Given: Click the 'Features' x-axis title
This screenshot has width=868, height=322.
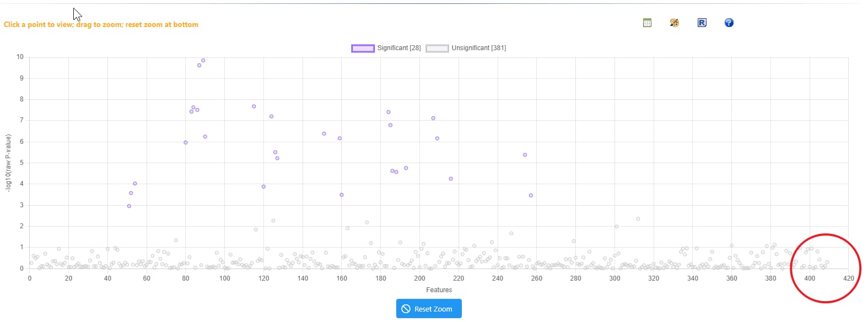Looking at the screenshot, I should 439,290.
